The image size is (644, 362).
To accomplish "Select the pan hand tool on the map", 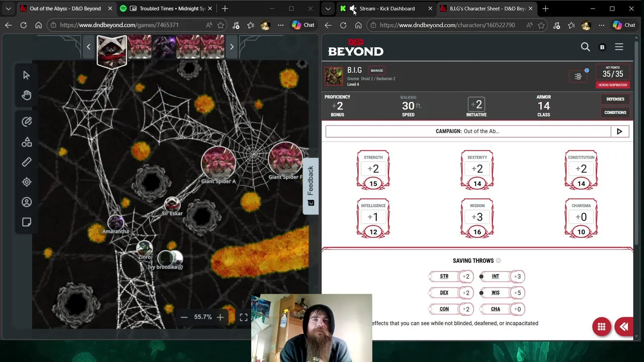I will tap(26, 95).
